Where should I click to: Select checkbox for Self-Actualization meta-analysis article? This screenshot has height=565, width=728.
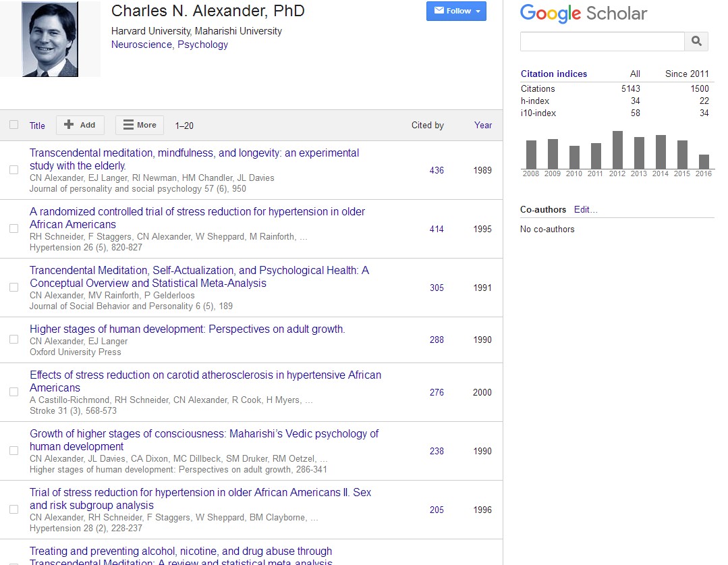click(x=14, y=287)
